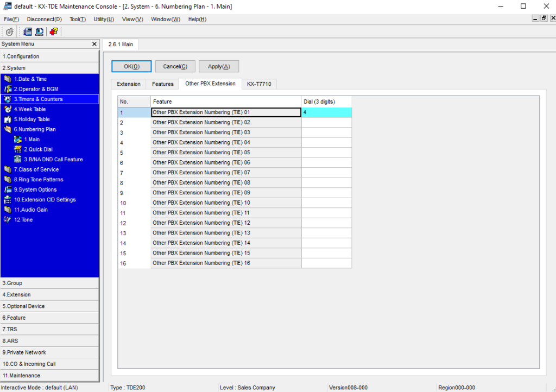Expand the 11.Maintenance section

click(49, 376)
